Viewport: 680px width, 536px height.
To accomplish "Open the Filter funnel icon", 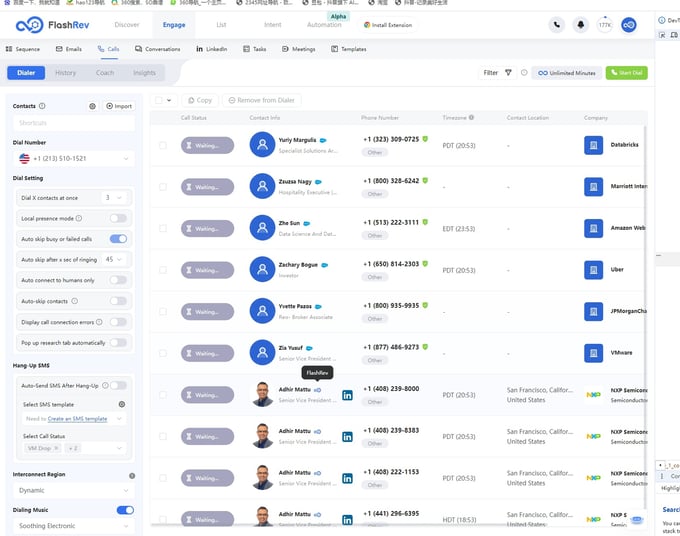I will coord(508,72).
